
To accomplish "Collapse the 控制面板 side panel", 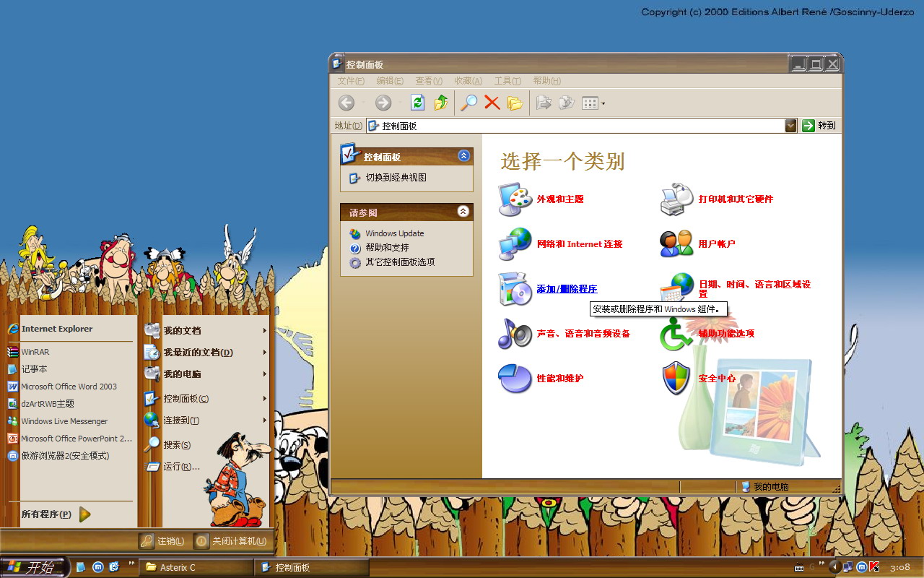I will click(463, 156).
